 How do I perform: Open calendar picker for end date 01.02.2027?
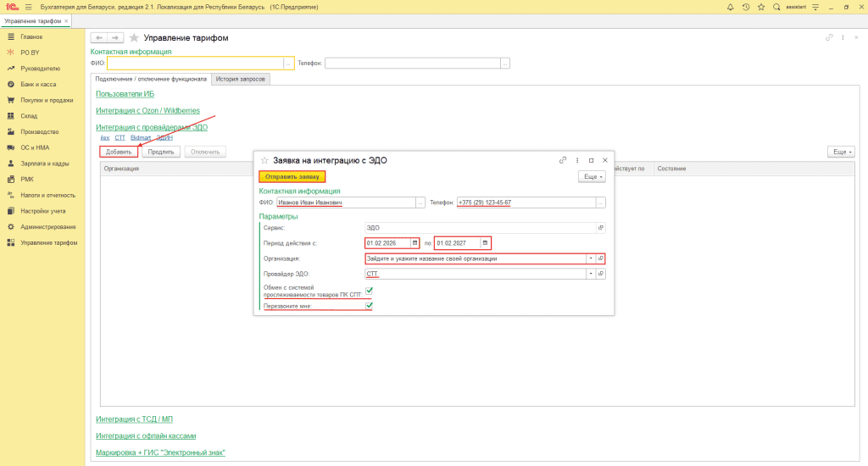(x=486, y=243)
